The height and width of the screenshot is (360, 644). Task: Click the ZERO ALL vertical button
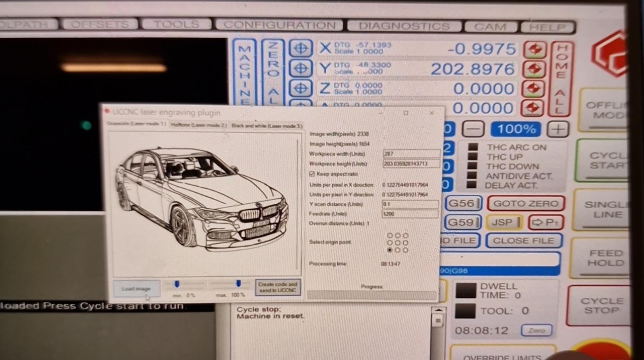pyautogui.click(x=272, y=72)
